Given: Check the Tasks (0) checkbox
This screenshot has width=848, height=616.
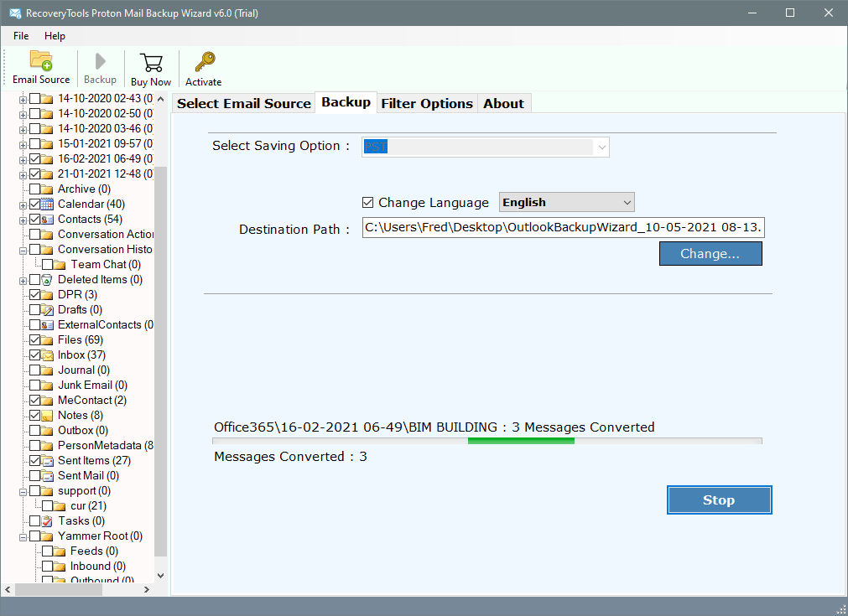Looking at the screenshot, I should [34, 521].
